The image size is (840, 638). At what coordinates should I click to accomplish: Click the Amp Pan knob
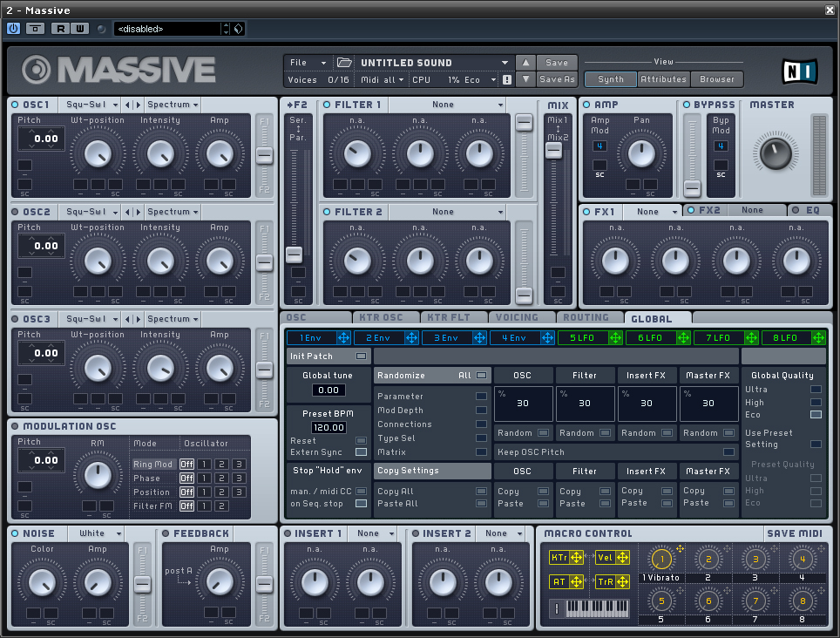coord(640,153)
